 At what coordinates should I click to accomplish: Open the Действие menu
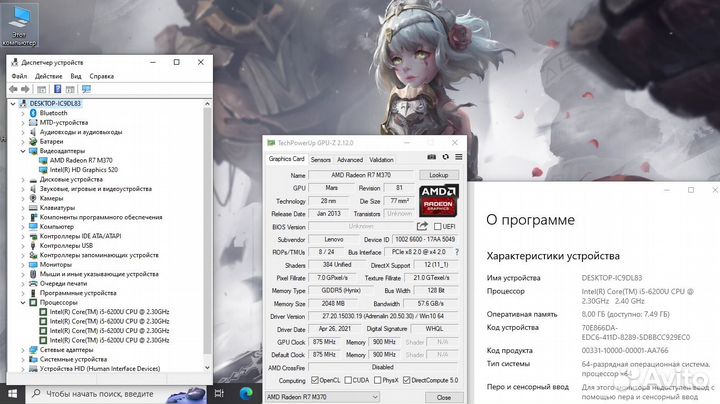[49, 76]
